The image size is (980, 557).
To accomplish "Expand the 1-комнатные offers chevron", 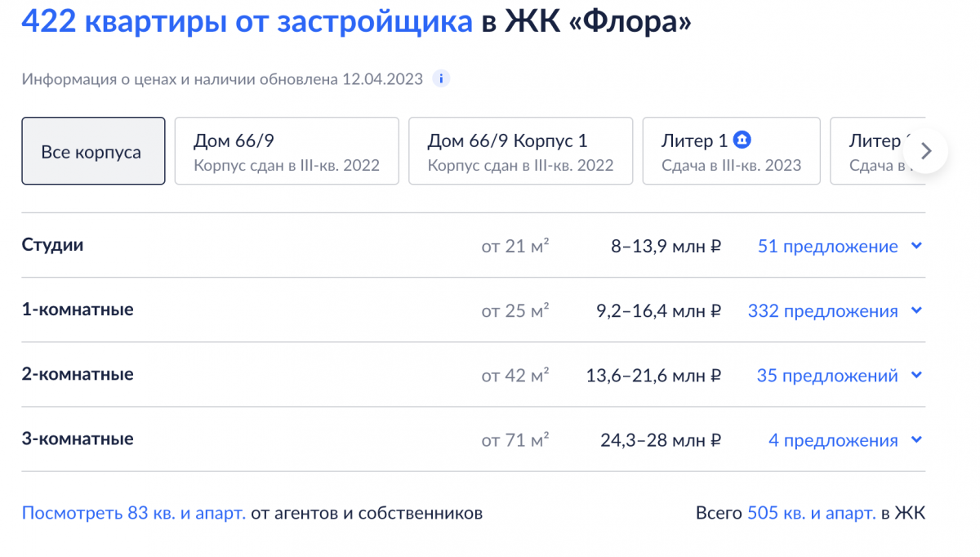I will point(916,311).
